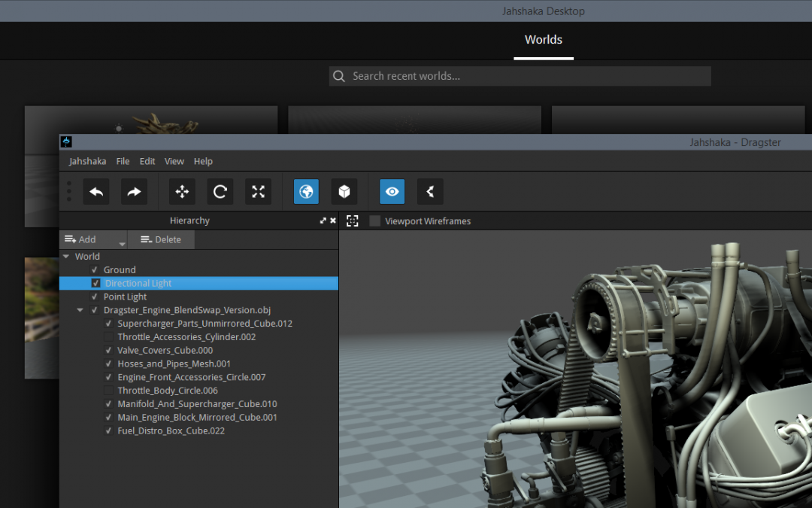This screenshot has height=508, width=812.
Task: Select the Scale tool icon
Action: click(258, 191)
